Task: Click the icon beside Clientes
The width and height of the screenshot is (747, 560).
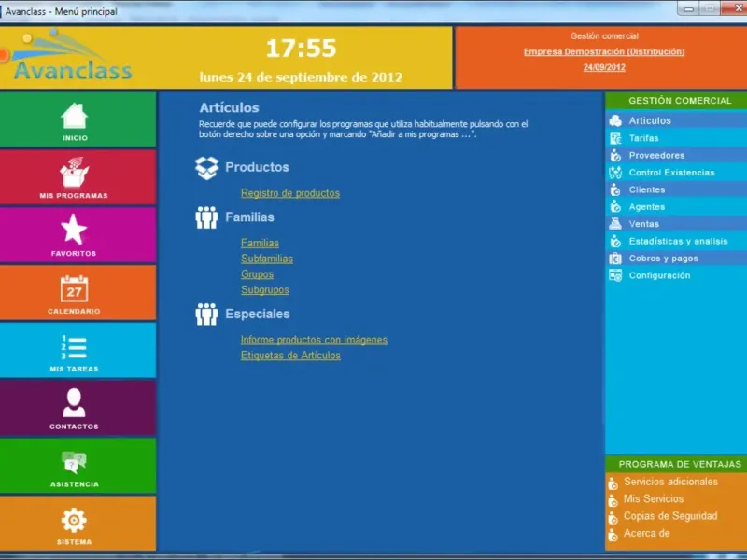Action: click(x=615, y=189)
